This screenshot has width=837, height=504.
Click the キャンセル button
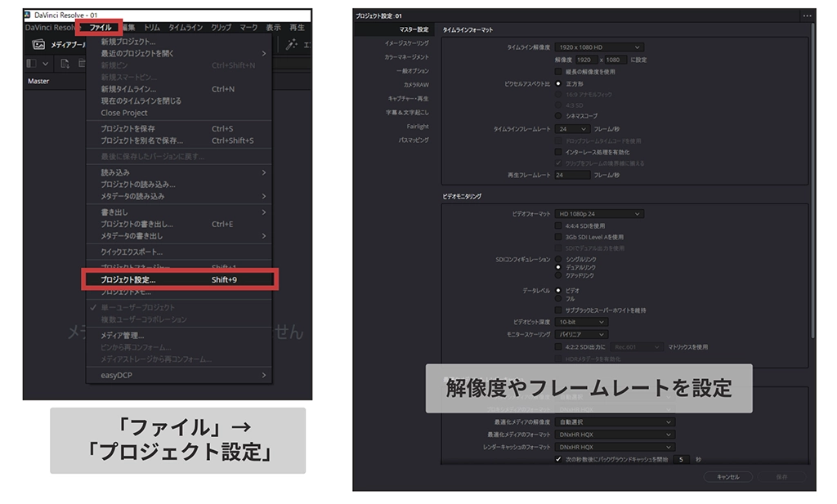[x=728, y=477]
